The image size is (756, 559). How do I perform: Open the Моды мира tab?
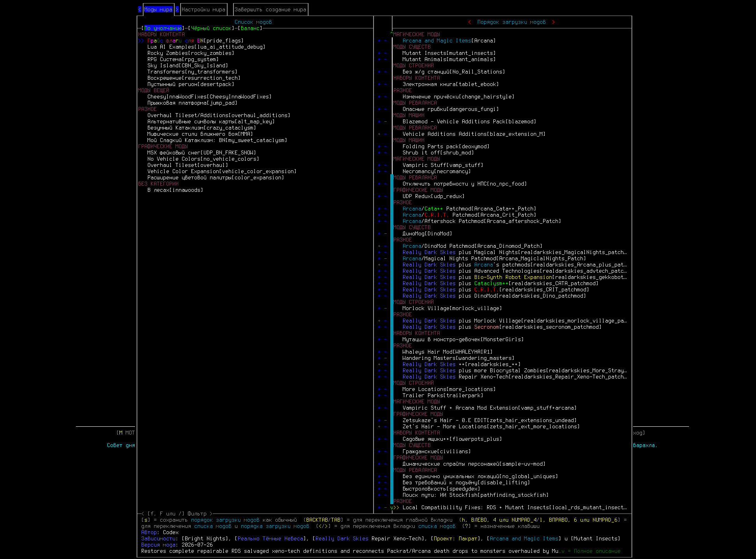pyautogui.click(x=158, y=9)
